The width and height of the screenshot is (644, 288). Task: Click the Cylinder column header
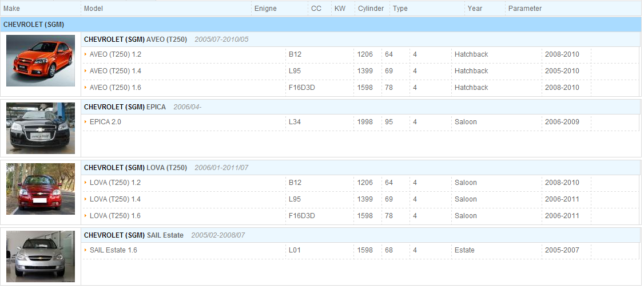click(x=371, y=8)
